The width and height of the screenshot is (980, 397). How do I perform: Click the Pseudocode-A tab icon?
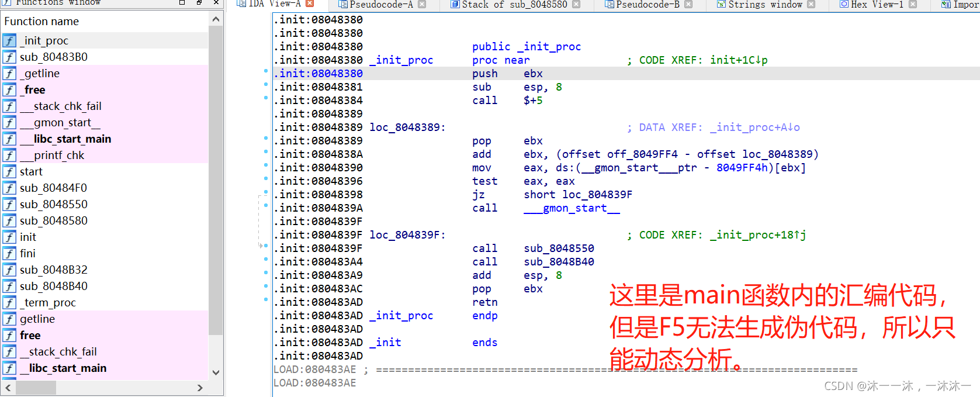coord(343,4)
